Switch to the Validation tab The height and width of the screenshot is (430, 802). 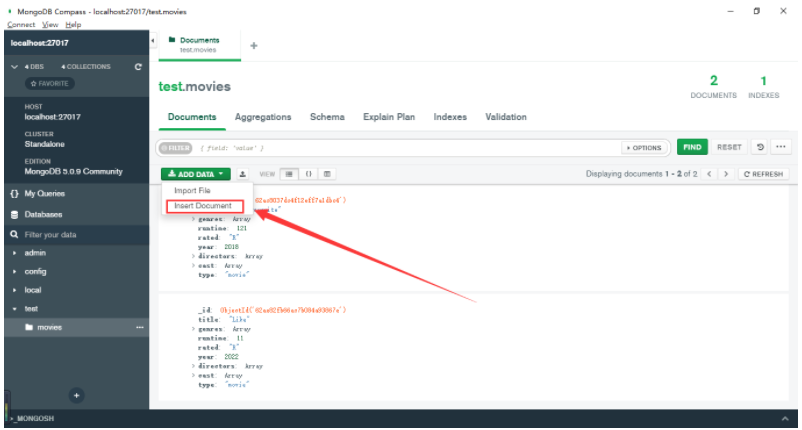(x=506, y=117)
